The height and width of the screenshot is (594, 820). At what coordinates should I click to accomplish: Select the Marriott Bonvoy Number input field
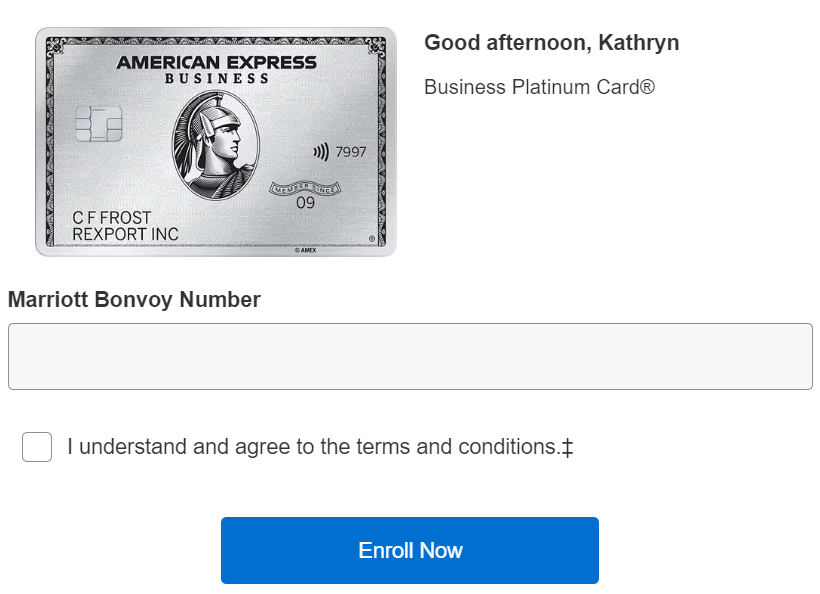[x=410, y=356]
